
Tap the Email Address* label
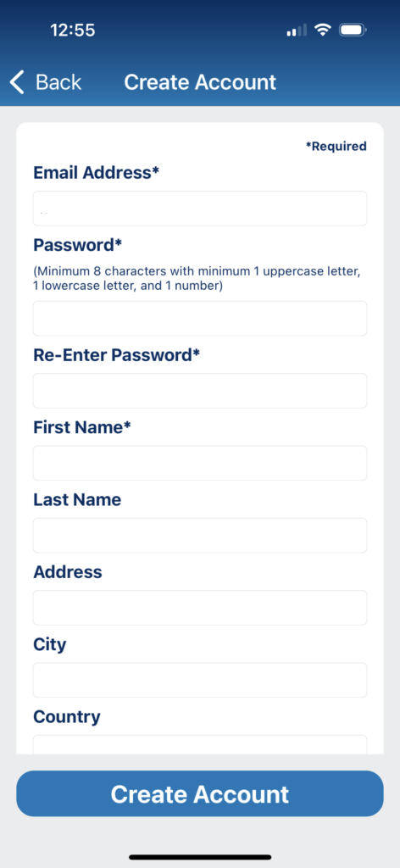tap(97, 173)
